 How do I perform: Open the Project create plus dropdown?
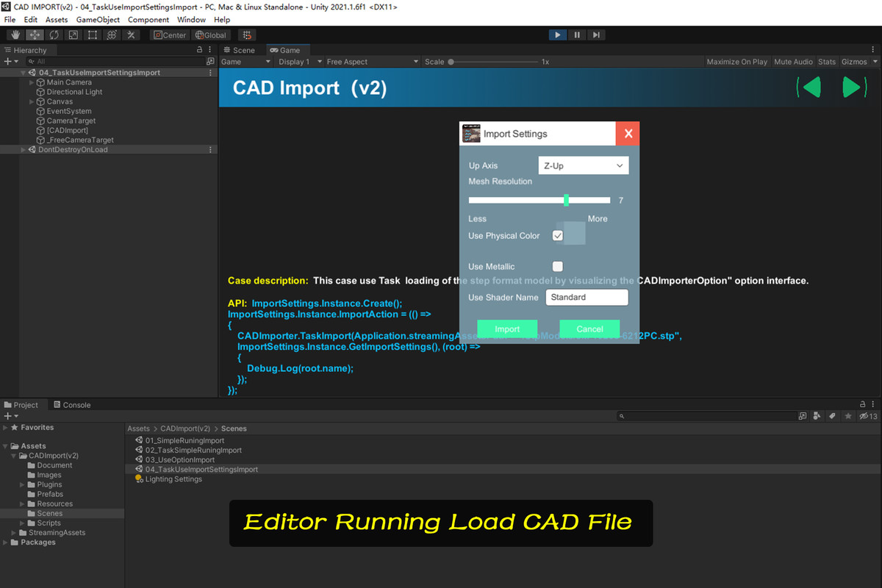10,416
